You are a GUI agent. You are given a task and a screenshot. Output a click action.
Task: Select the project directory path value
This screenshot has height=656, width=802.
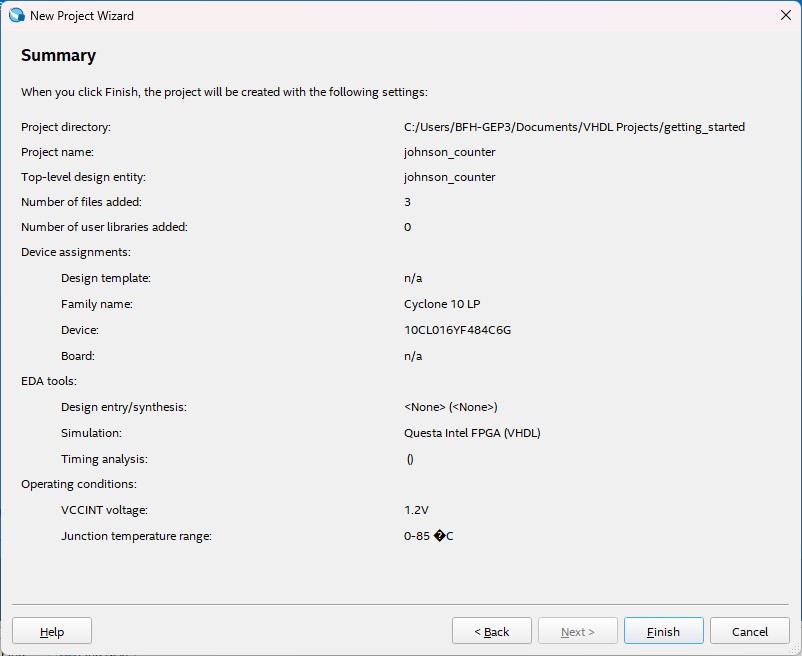coord(574,127)
